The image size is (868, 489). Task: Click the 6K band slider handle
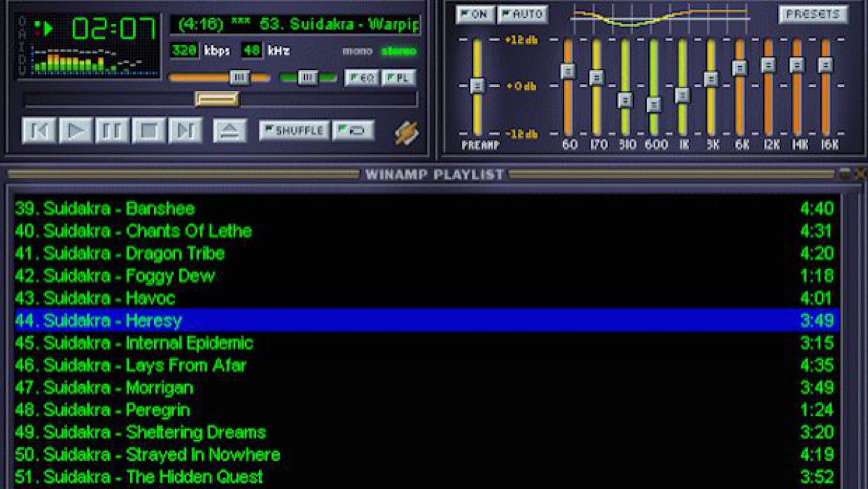click(x=740, y=68)
